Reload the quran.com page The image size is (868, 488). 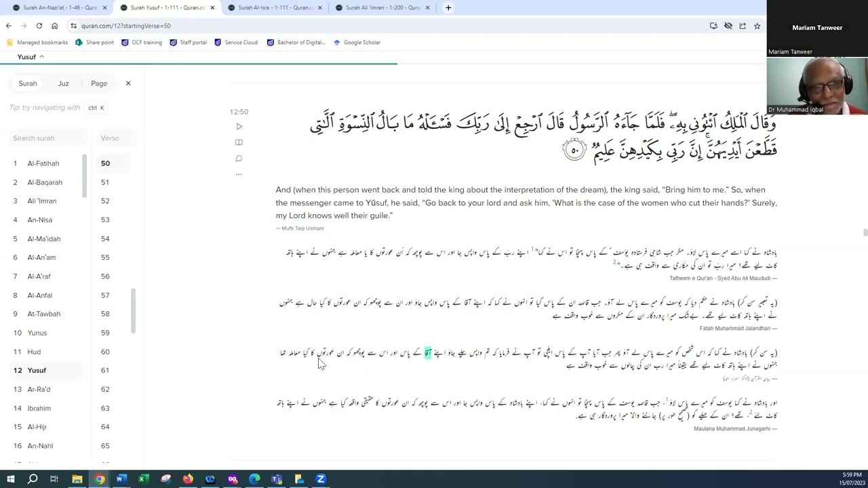click(39, 26)
